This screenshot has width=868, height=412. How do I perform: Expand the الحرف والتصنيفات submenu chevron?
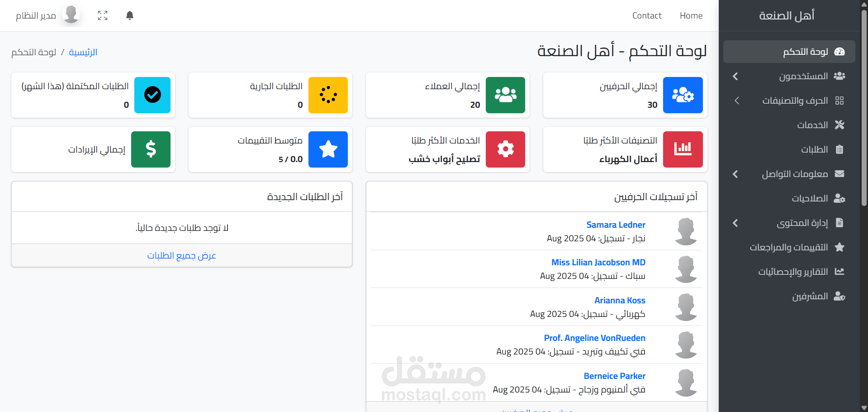(737, 101)
